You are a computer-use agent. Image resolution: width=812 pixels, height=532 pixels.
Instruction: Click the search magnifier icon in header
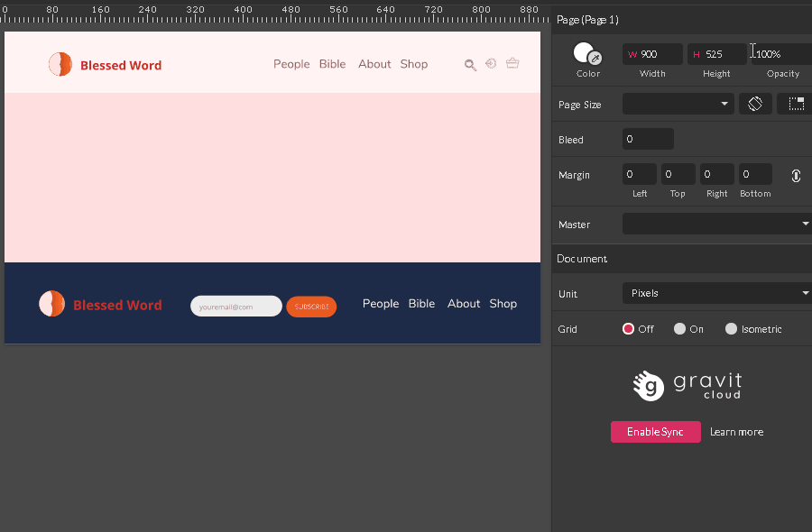[x=470, y=65]
